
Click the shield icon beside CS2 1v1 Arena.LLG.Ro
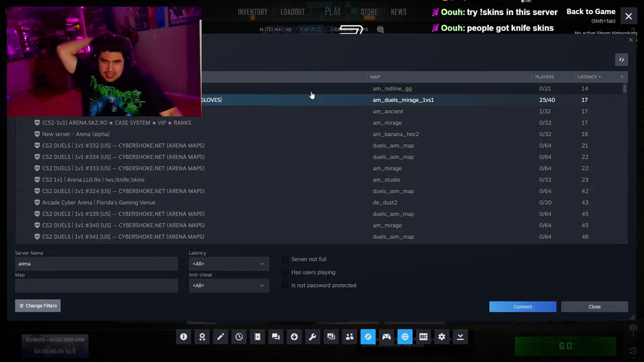(37, 179)
